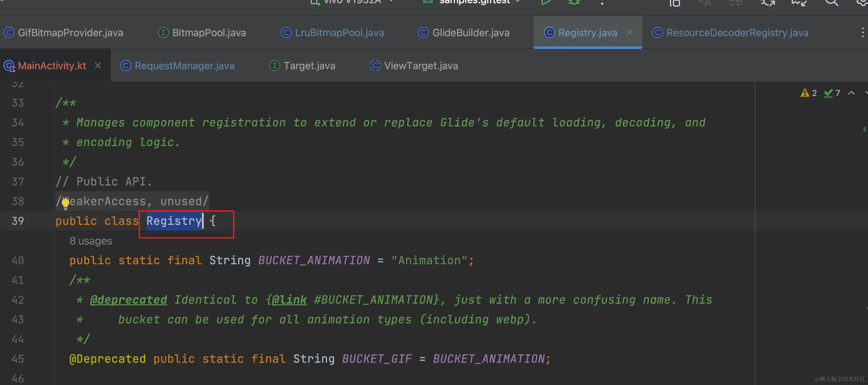This screenshot has width=868, height=385.
Task: Click 'public class' keywords on line 39
Action: click(x=97, y=221)
